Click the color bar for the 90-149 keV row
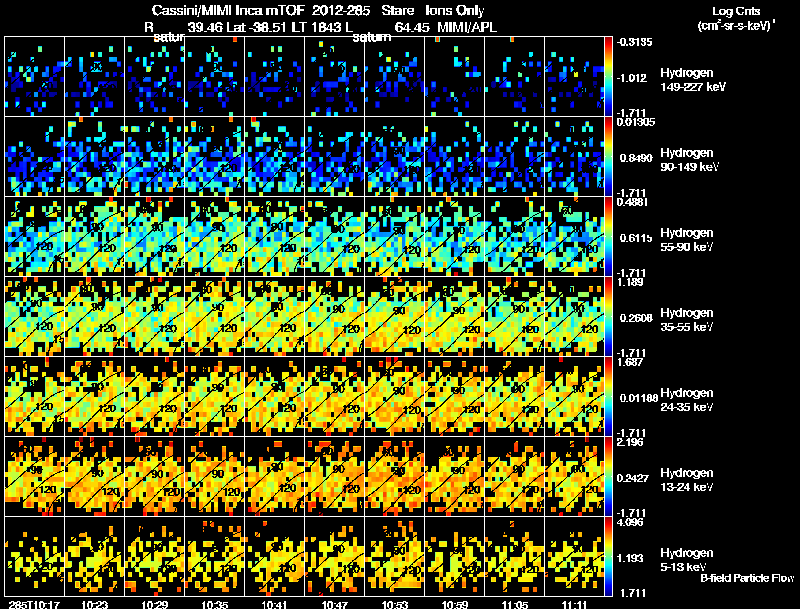This screenshot has height=609, width=800. coord(608,157)
